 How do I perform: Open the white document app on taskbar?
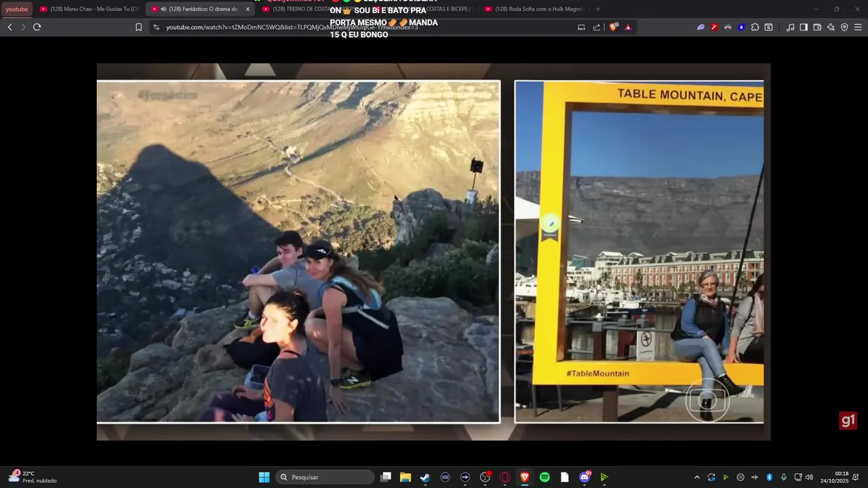[x=564, y=477]
